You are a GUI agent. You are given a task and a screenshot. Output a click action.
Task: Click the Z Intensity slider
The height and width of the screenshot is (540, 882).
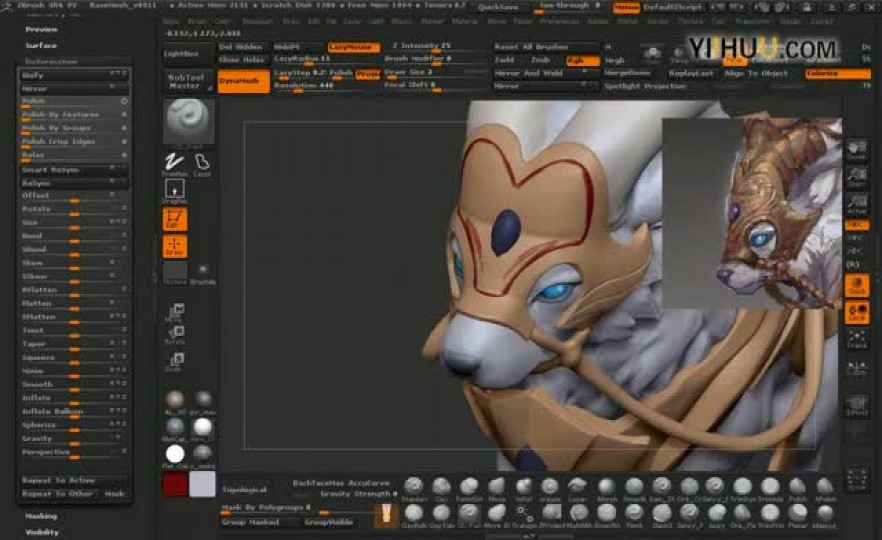pyautogui.click(x=435, y=47)
